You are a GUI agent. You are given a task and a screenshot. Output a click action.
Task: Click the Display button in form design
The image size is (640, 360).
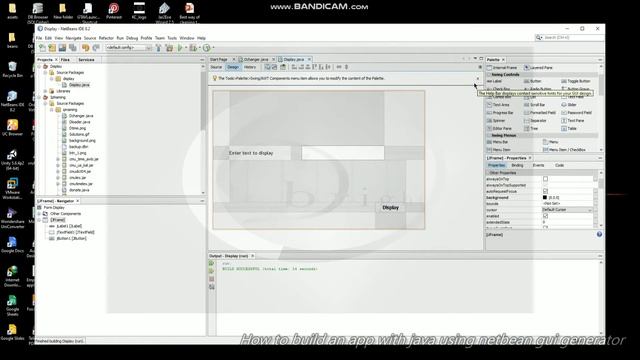point(390,207)
